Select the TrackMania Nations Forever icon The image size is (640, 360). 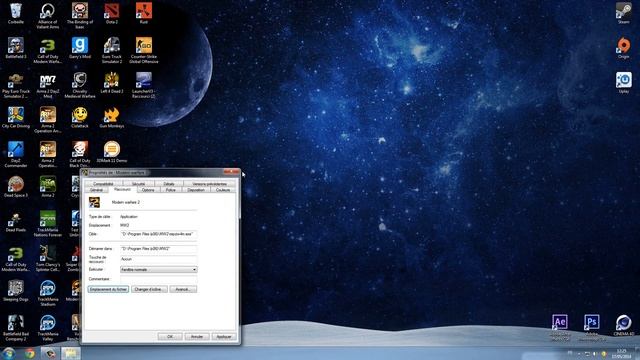[x=48, y=224]
